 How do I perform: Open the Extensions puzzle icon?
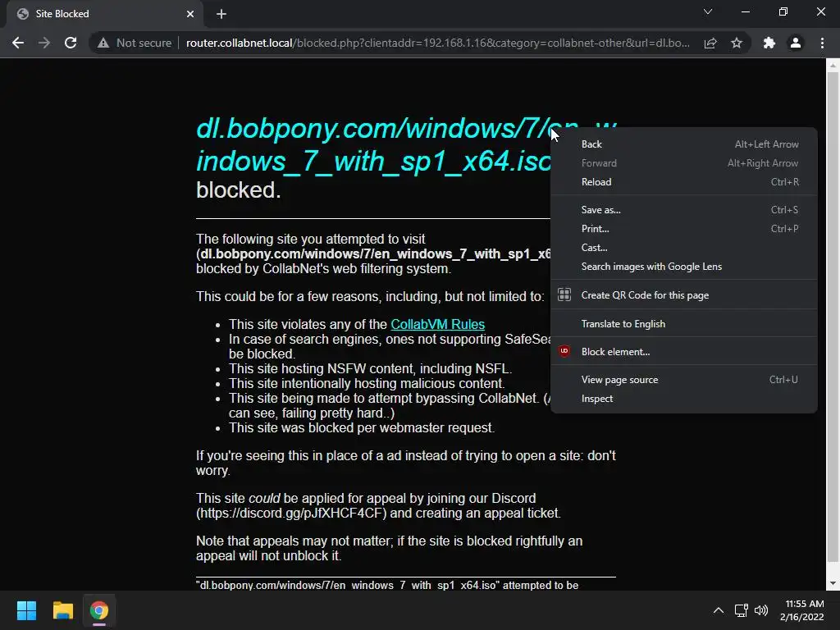769,43
